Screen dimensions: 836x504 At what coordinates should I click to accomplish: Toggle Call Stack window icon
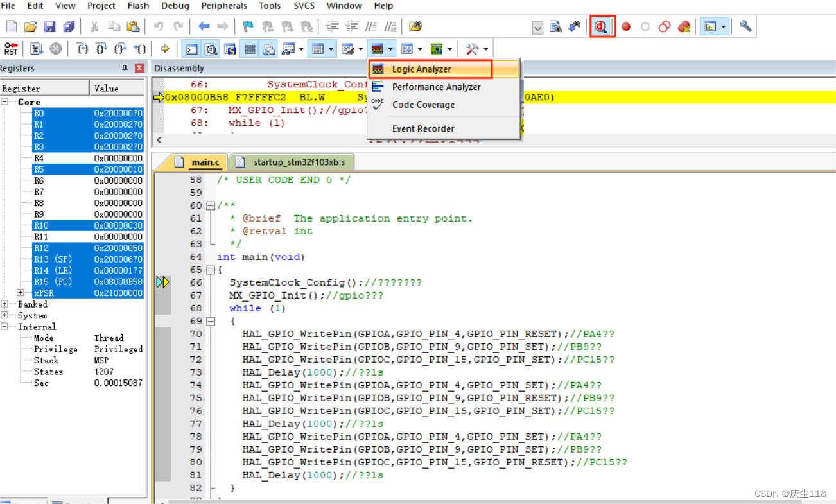coord(269,49)
